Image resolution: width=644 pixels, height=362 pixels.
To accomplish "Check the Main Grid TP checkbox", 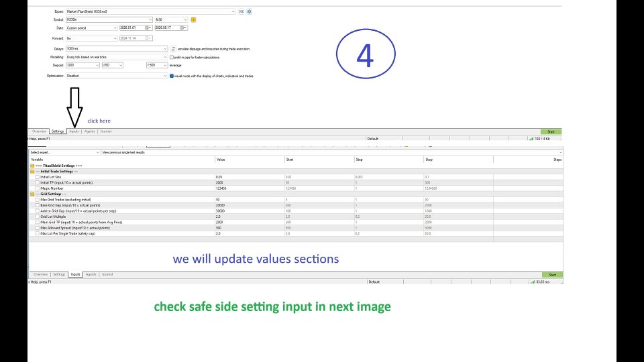I will (x=38, y=223).
